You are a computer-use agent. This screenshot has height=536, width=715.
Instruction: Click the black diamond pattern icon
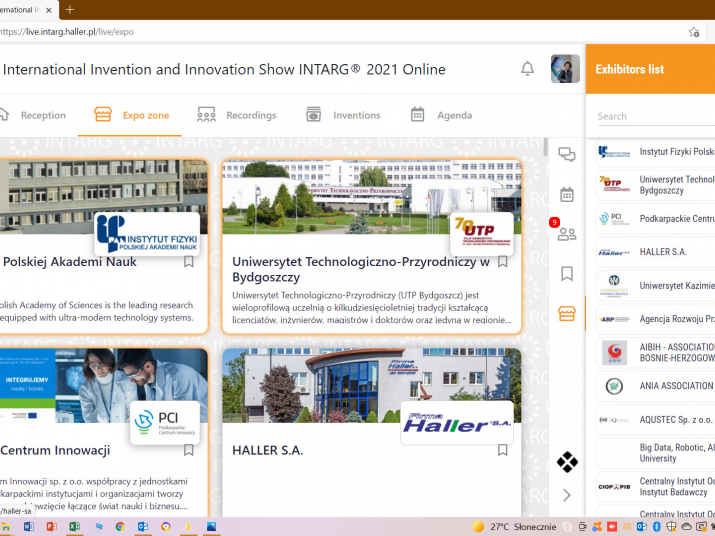point(567,462)
